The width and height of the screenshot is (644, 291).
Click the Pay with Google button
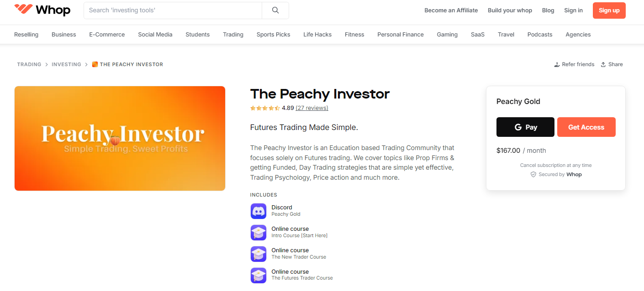point(525,127)
